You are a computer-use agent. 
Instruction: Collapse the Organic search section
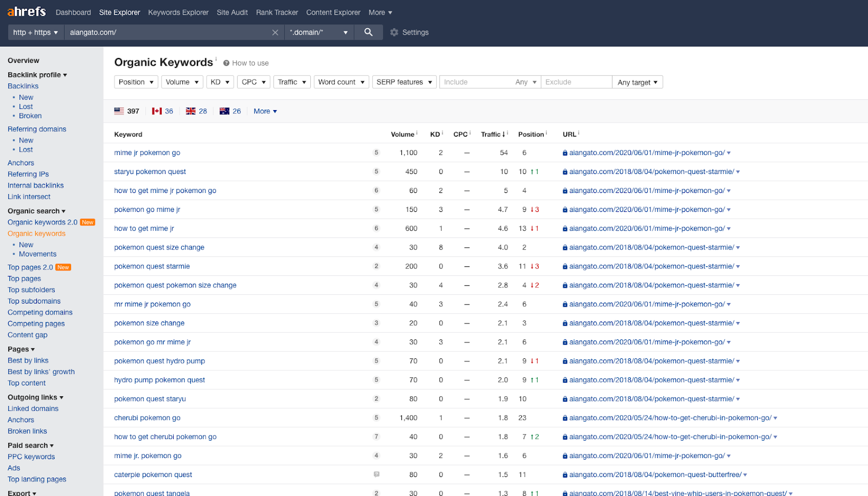36,211
